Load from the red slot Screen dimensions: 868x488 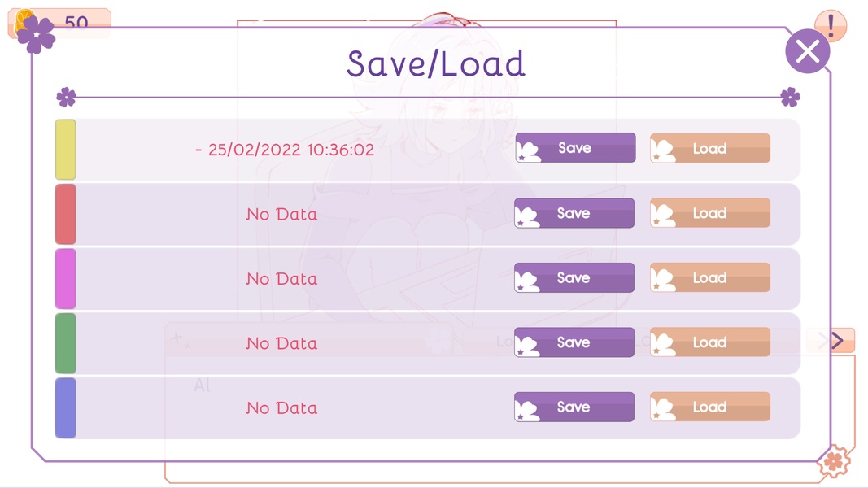pyautogui.click(x=710, y=213)
